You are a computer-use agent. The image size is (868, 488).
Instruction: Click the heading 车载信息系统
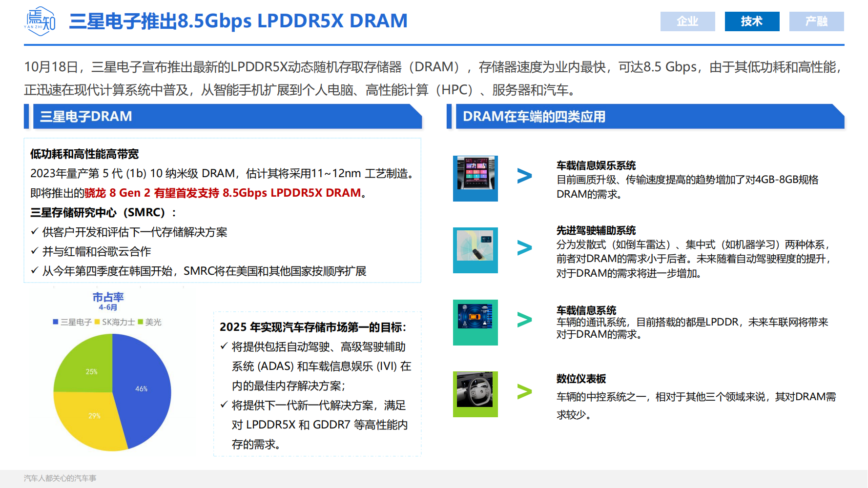pyautogui.click(x=586, y=310)
